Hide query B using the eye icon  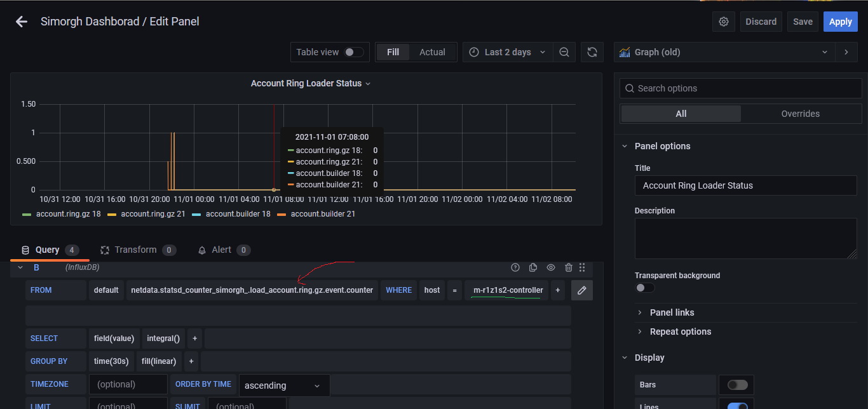pyautogui.click(x=551, y=268)
